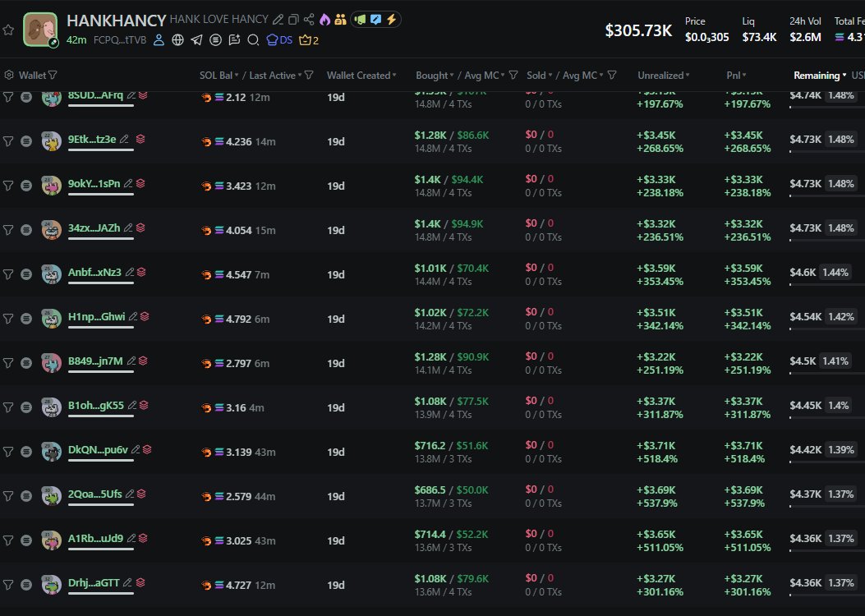Click the remaining bar for wallet Drhj...aGTT
865x616 pixels.
pos(826,595)
